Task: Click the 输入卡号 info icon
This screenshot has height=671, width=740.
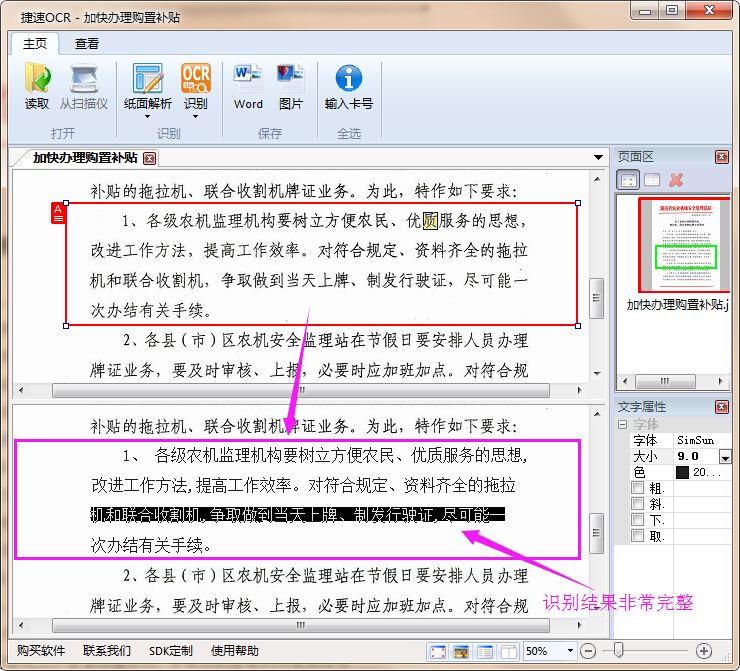Action: 349,78
